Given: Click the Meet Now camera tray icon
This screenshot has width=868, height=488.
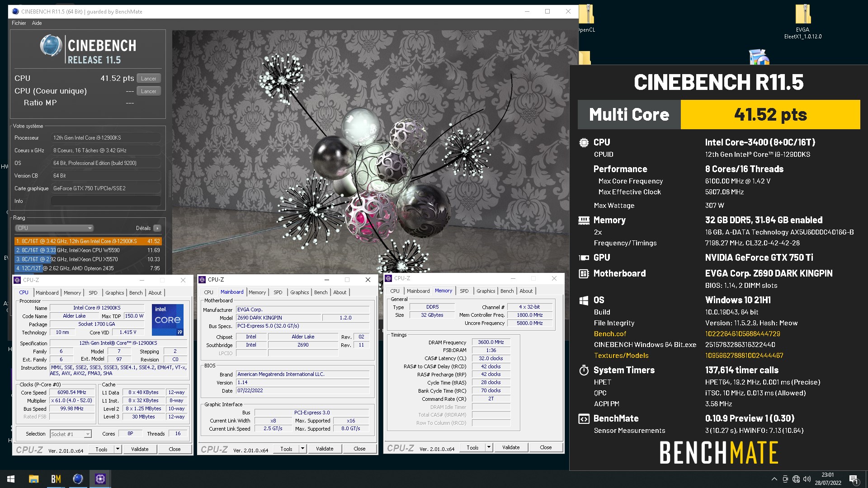Looking at the screenshot, I should [x=785, y=479].
